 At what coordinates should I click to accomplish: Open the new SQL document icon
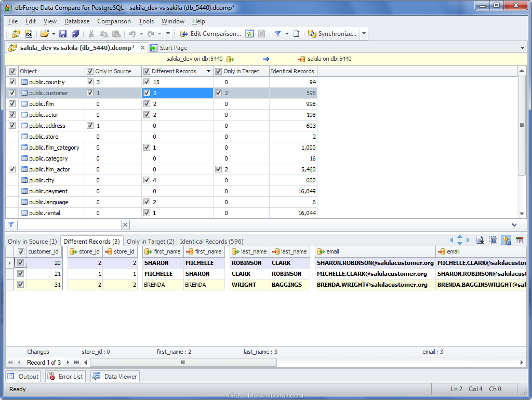point(29,34)
